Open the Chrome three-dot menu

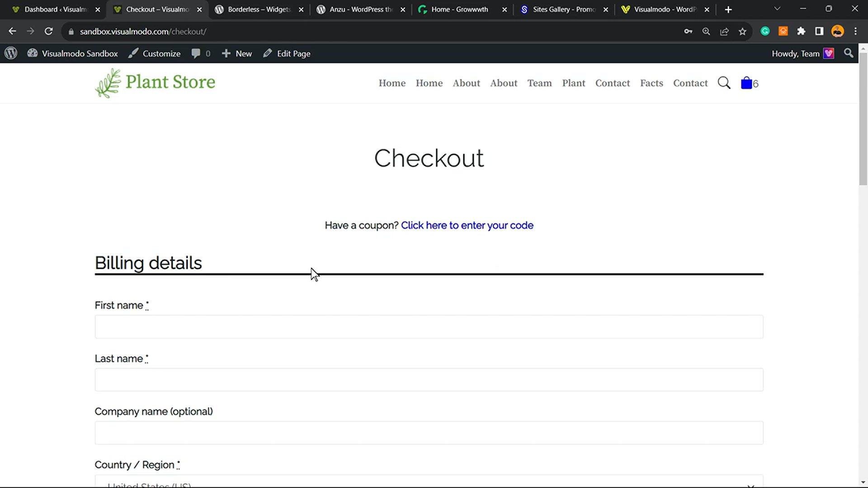pyautogui.click(x=855, y=31)
